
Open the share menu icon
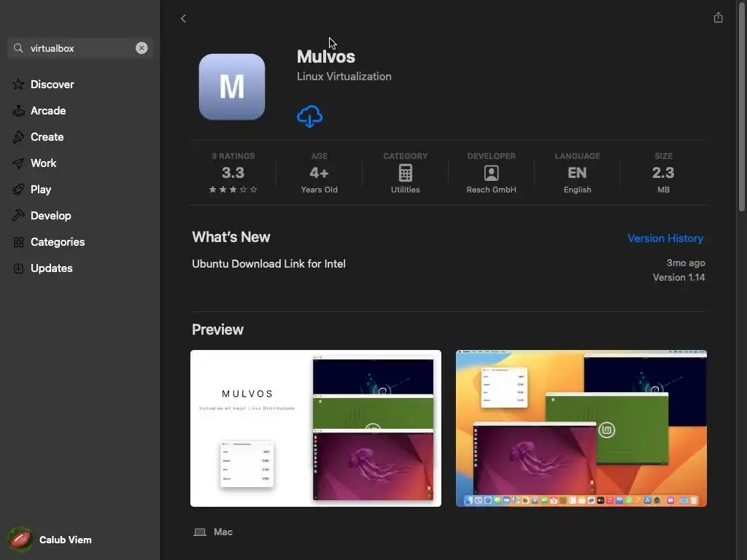pos(718,17)
